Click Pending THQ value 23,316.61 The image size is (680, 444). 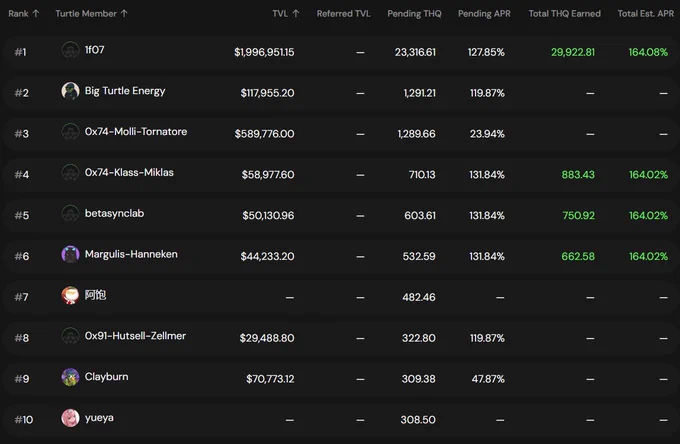pyautogui.click(x=415, y=52)
